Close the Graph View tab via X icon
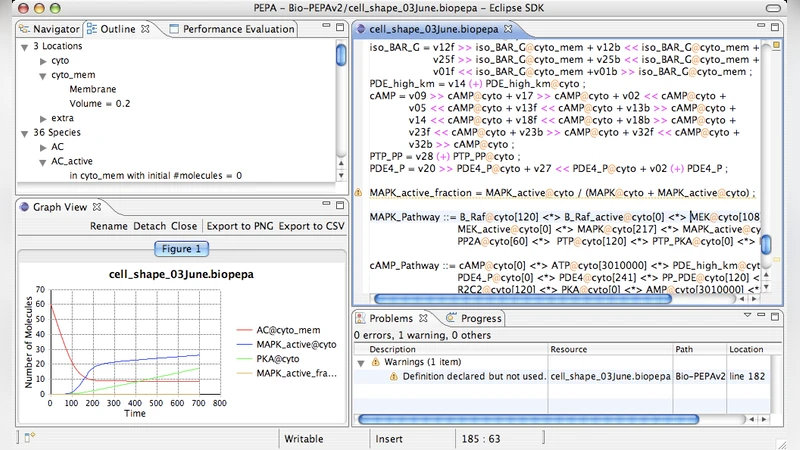The height and width of the screenshot is (450, 800). pyautogui.click(x=97, y=207)
